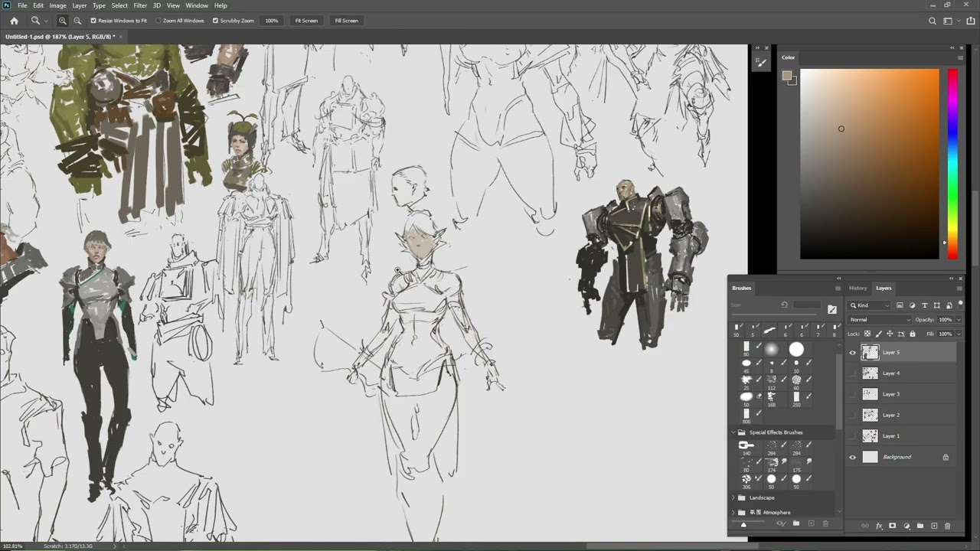
Task: Open the workspace switcher icon
Action: tap(947, 21)
